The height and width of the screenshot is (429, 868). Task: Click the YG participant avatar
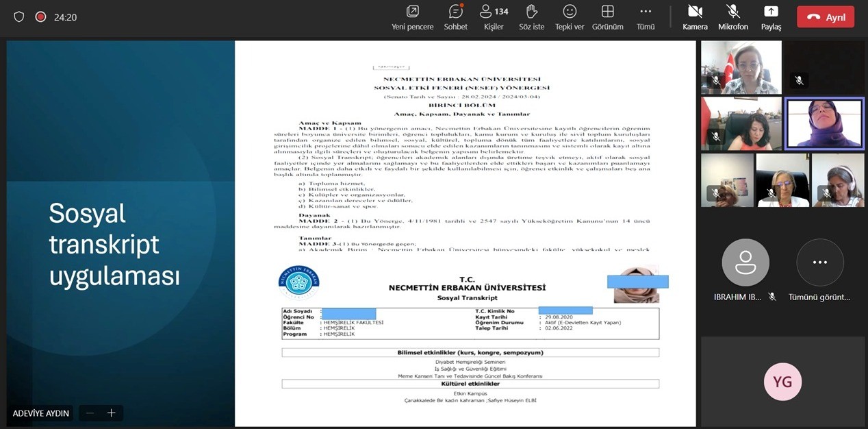coord(782,382)
